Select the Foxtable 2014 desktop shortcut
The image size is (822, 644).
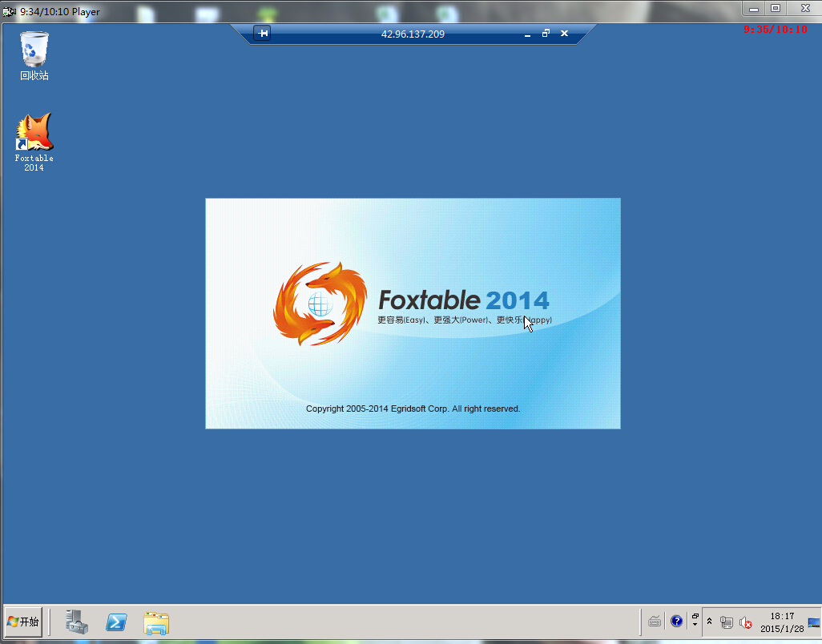coord(34,142)
